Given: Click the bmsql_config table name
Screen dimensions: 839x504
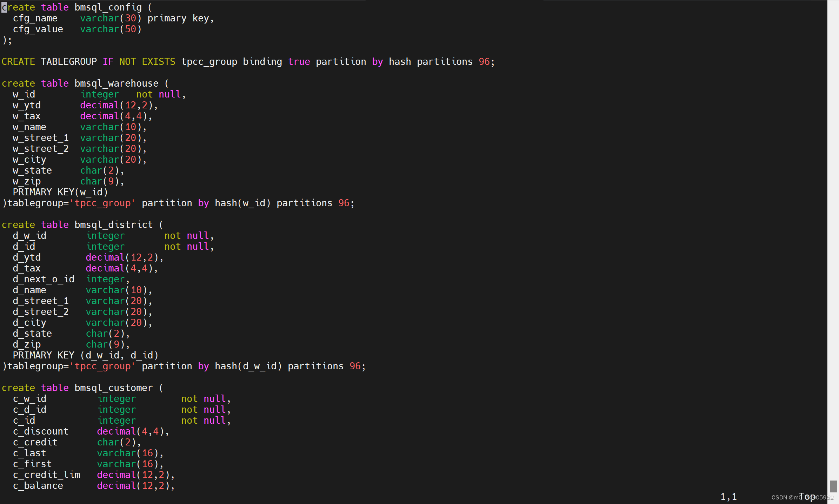Looking at the screenshot, I should [x=108, y=7].
